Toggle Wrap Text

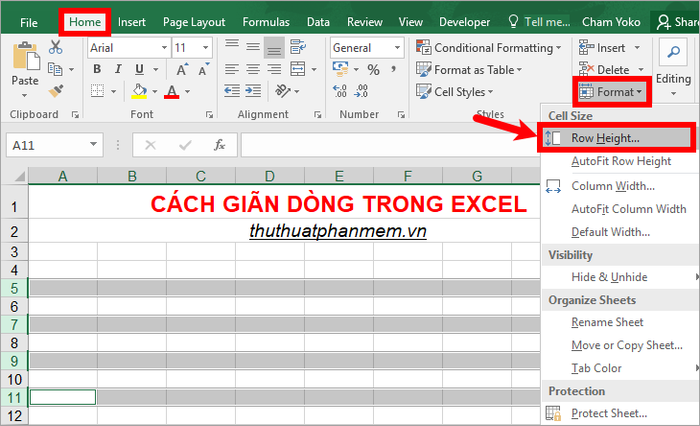[x=298, y=47]
